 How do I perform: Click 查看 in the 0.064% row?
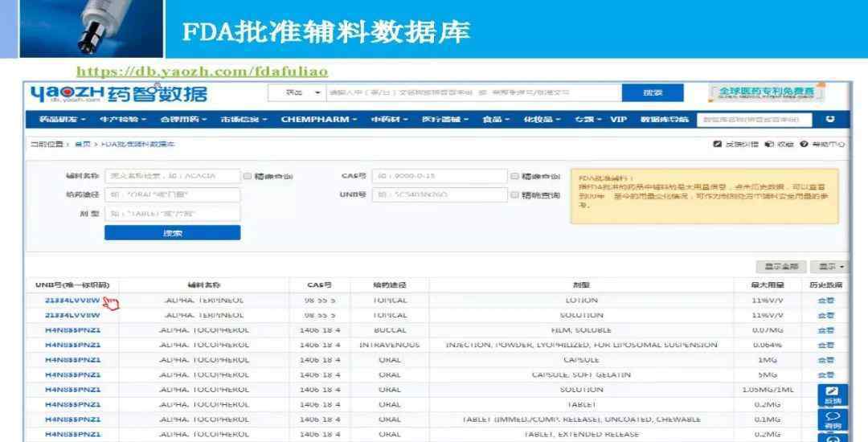point(825,345)
